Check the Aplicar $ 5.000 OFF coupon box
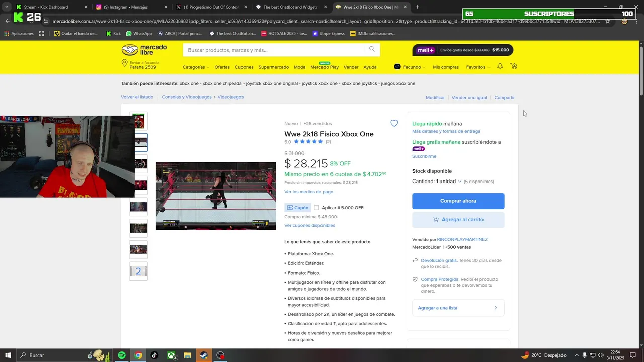The image size is (644, 362). [x=316, y=207]
